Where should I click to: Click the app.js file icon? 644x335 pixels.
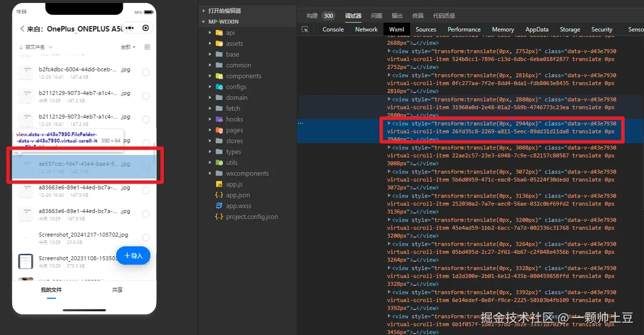tap(219, 184)
